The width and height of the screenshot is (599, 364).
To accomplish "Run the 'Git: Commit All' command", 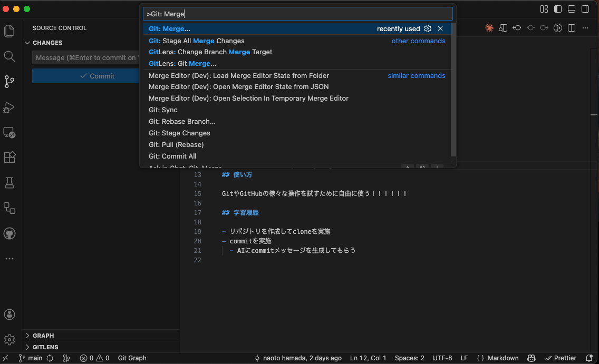I will pyautogui.click(x=297, y=156).
